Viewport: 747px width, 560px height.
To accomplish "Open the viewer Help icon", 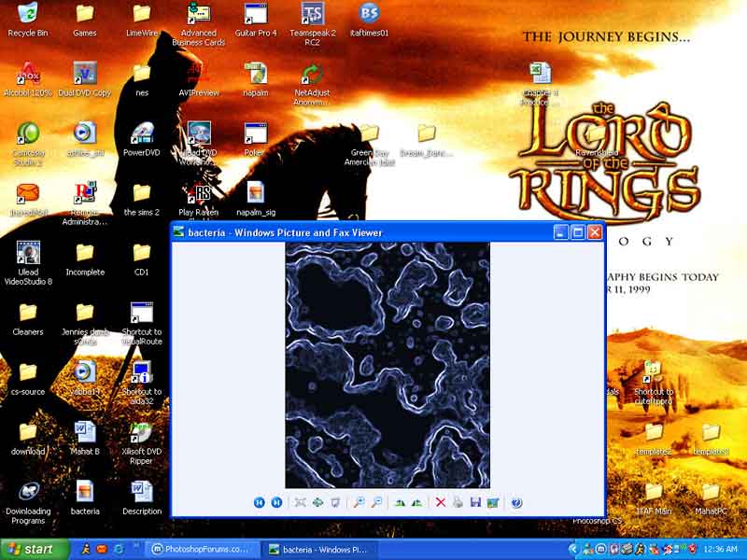I will tap(516, 502).
